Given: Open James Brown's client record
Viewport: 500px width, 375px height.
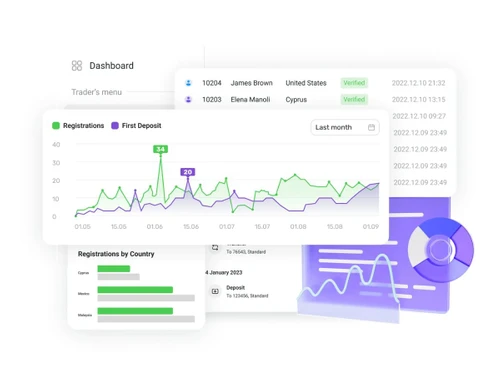Looking at the screenshot, I should pyautogui.click(x=252, y=83).
